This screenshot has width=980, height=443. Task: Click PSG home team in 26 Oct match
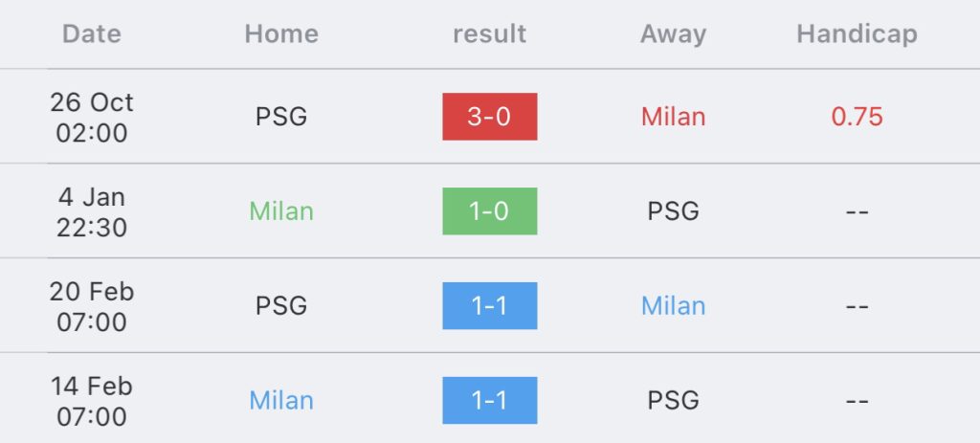(281, 117)
